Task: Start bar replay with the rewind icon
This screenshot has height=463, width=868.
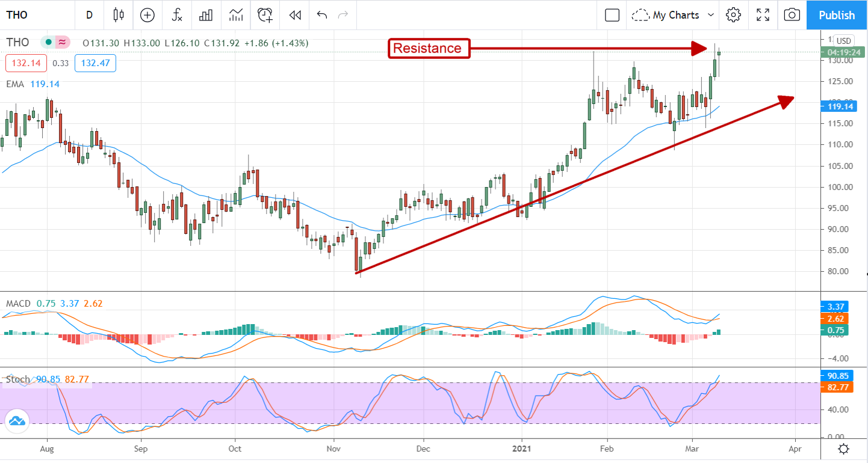Action: point(294,15)
